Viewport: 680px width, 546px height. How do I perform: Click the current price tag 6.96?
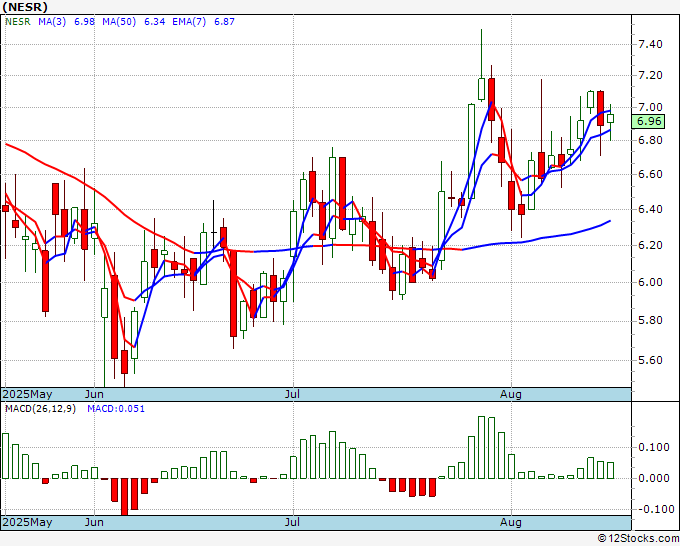(648, 121)
